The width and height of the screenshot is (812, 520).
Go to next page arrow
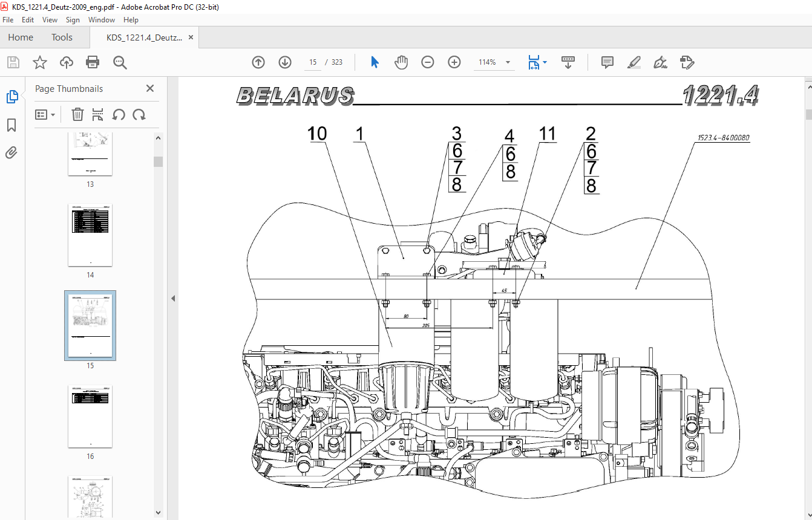pyautogui.click(x=285, y=62)
